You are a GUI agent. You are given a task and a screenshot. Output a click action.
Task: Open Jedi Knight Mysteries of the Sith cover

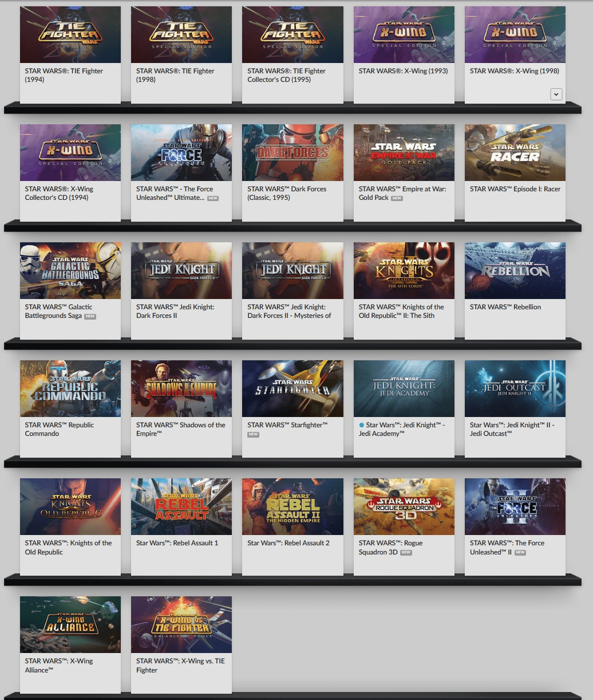pos(292,270)
